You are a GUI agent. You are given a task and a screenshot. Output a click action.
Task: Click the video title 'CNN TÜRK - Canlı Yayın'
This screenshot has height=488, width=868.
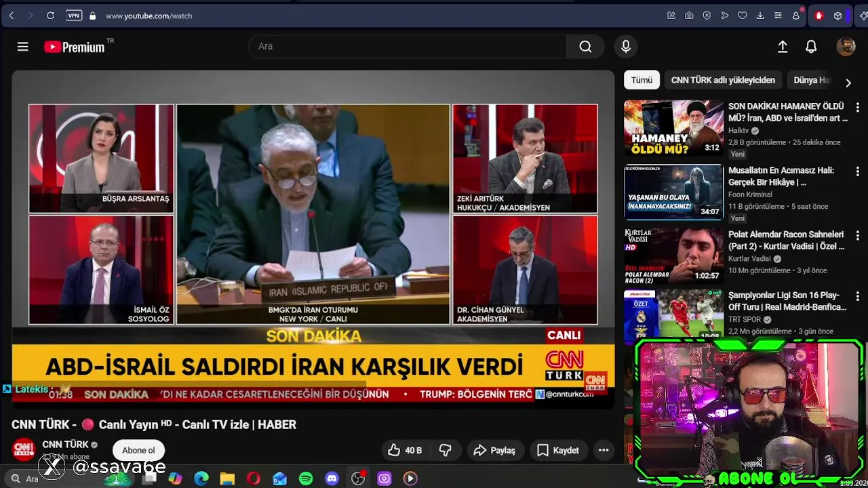(x=154, y=425)
